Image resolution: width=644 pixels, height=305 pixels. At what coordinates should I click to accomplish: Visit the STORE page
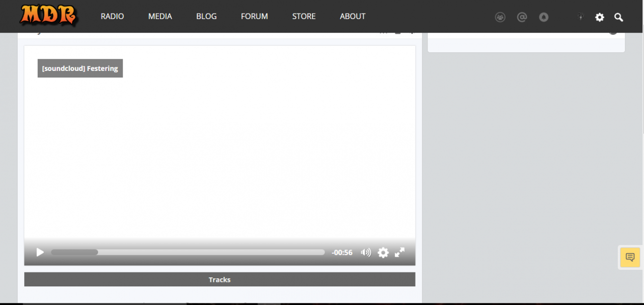coord(304,16)
